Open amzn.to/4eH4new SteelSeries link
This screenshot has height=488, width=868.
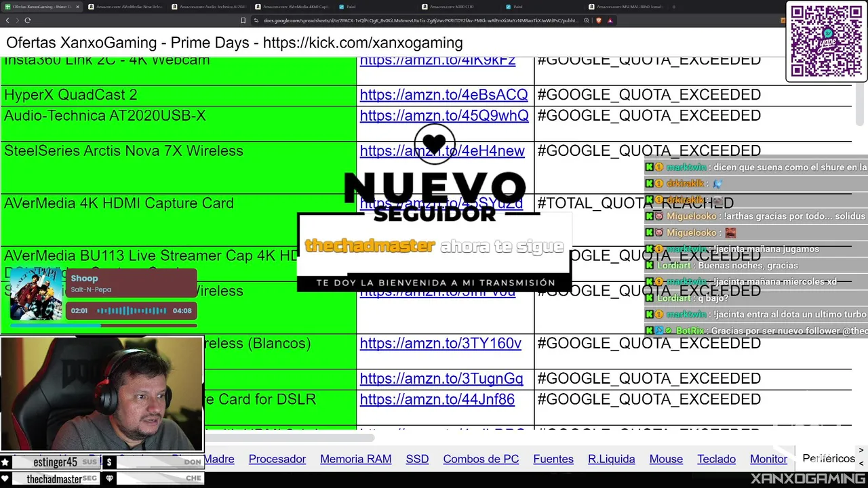pyautogui.click(x=442, y=151)
